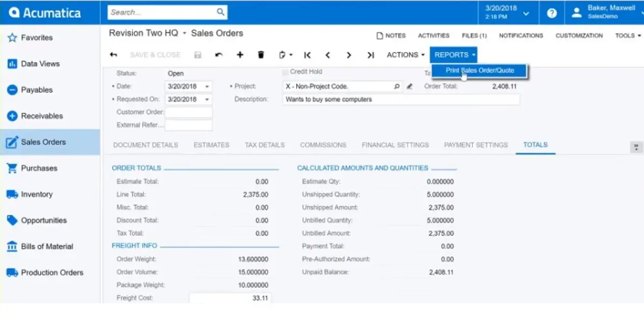Expand the Actions menu
Viewport: 644px width, 322px height.
(x=406, y=55)
